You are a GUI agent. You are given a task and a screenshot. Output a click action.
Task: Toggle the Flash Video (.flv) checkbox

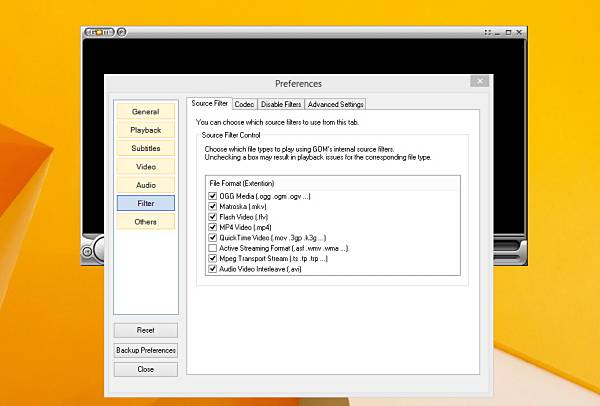click(x=212, y=217)
